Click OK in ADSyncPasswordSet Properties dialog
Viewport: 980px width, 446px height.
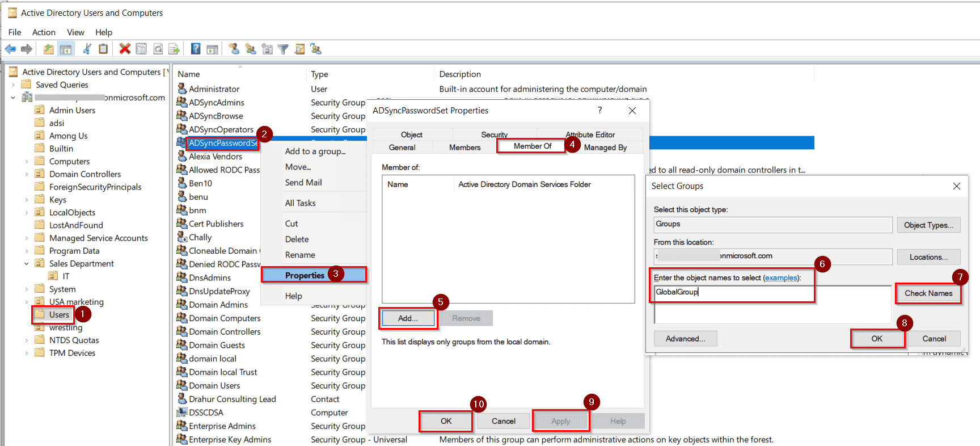pos(446,421)
